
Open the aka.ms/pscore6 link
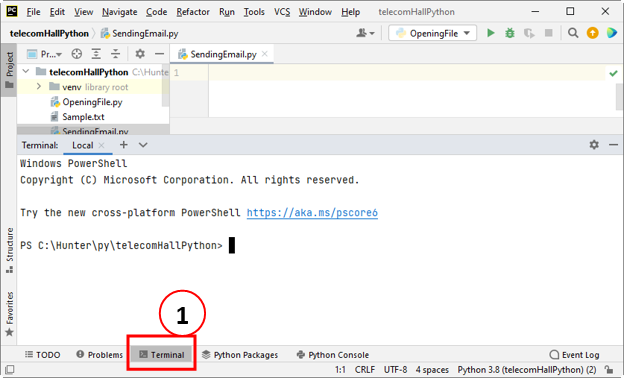(312, 213)
